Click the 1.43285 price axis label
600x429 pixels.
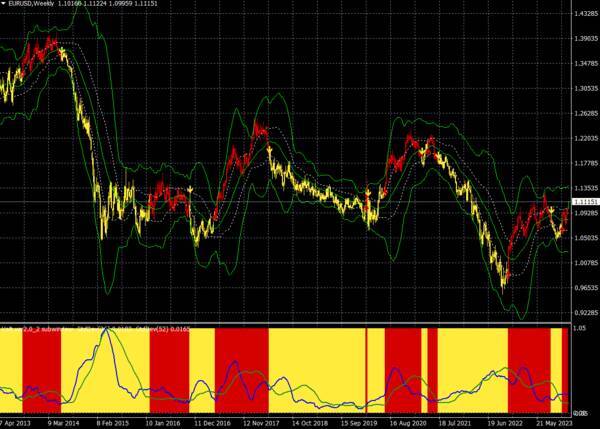click(583, 14)
